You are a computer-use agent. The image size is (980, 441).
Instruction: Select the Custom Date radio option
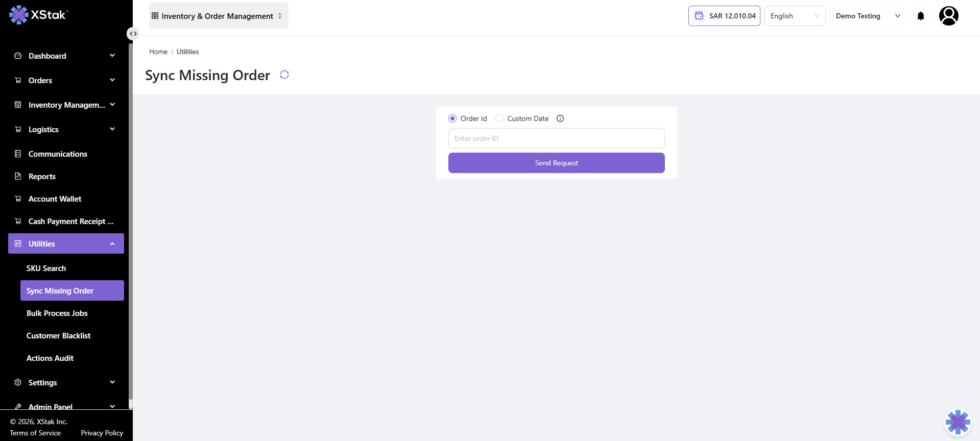[499, 118]
